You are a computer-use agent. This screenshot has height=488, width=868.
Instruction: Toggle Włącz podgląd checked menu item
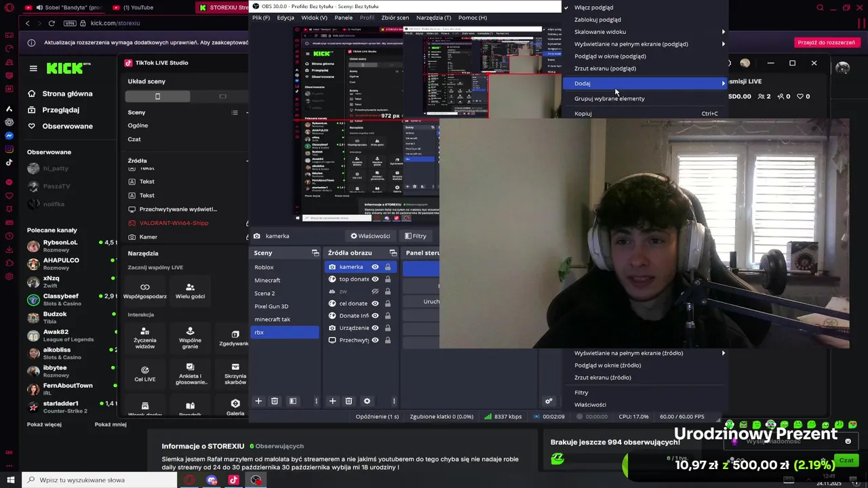click(x=645, y=7)
